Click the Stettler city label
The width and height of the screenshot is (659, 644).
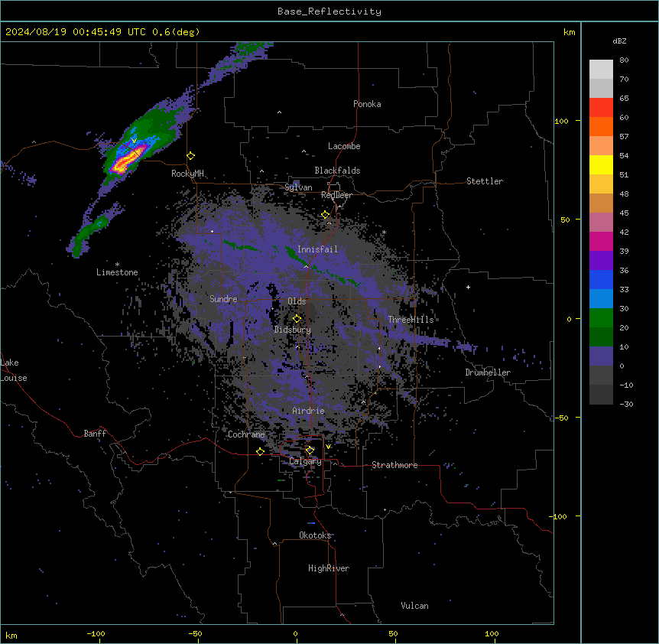coord(485,181)
